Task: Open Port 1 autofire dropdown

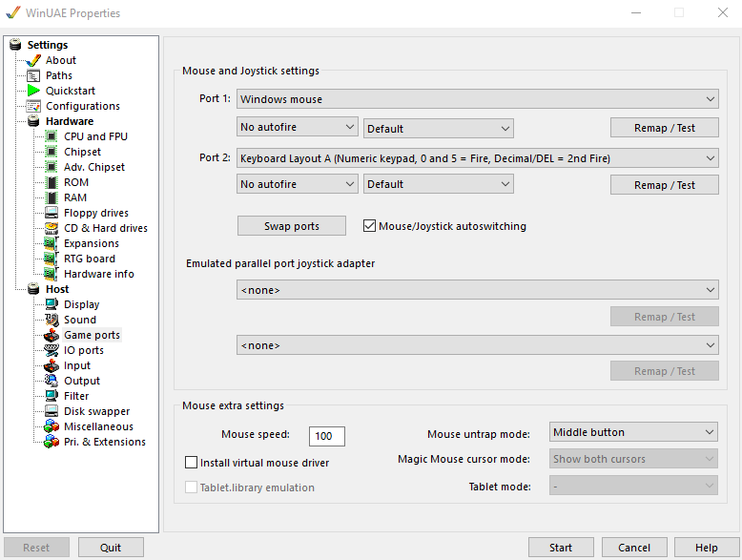Action: 298,127
